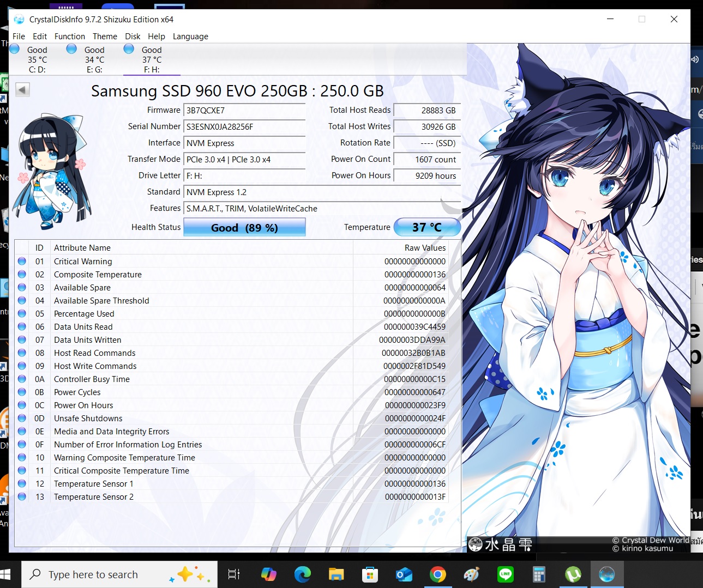Open the Disk menu

click(133, 37)
